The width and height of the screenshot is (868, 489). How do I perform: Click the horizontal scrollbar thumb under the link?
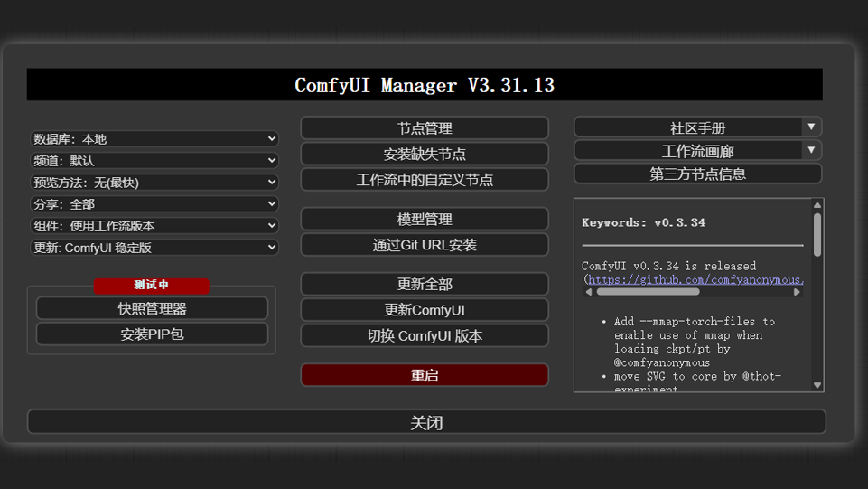click(649, 292)
